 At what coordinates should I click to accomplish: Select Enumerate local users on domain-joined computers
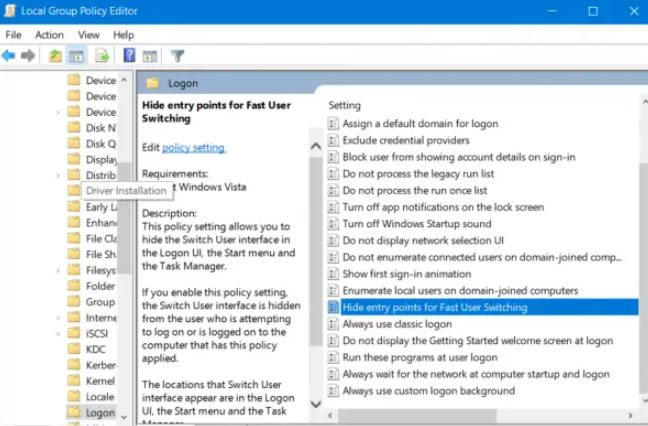[460, 290]
